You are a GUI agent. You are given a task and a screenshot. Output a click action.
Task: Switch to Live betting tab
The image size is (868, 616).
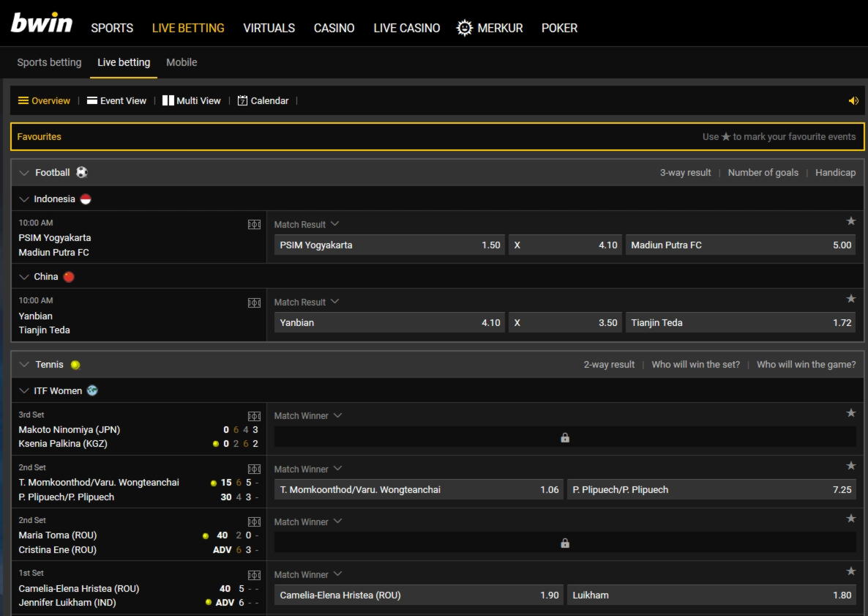click(x=124, y=62)
